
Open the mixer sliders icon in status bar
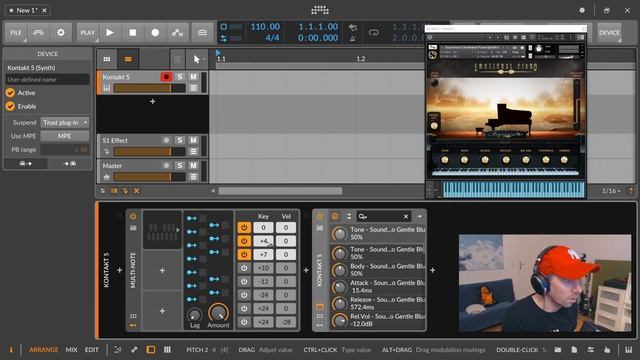click(x=591, y=350)
